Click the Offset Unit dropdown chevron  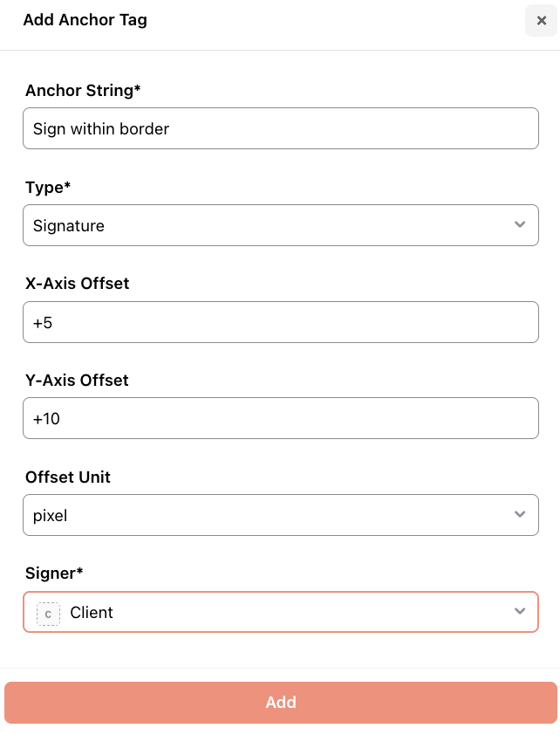(x=520, y=515)
